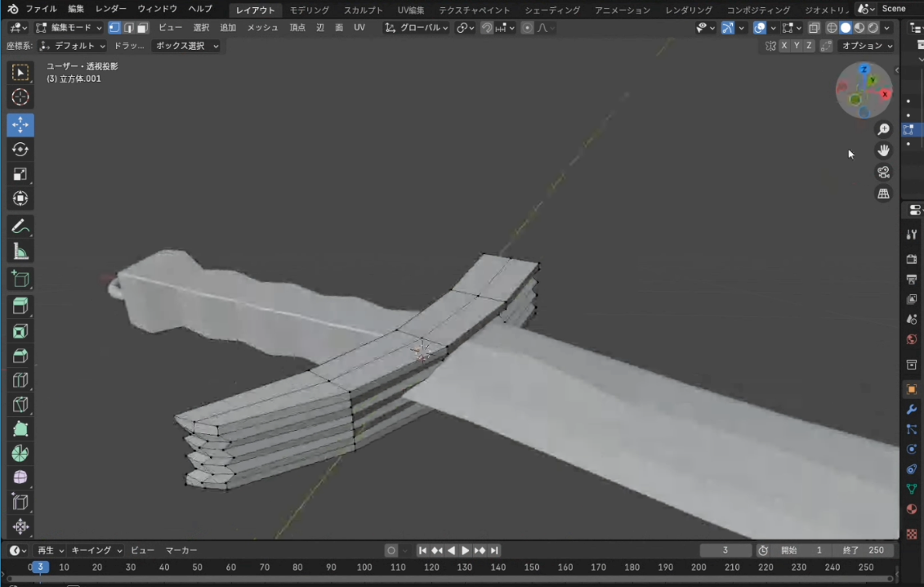
Task: Click the camera view icon in viewport
Action: click(x=883, y=172)
